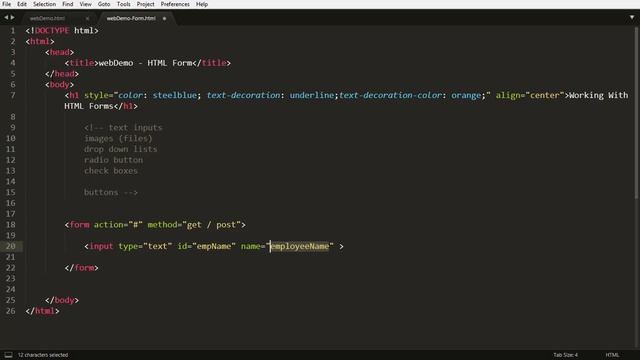Click comment line 'radio button'

[113, 160]
